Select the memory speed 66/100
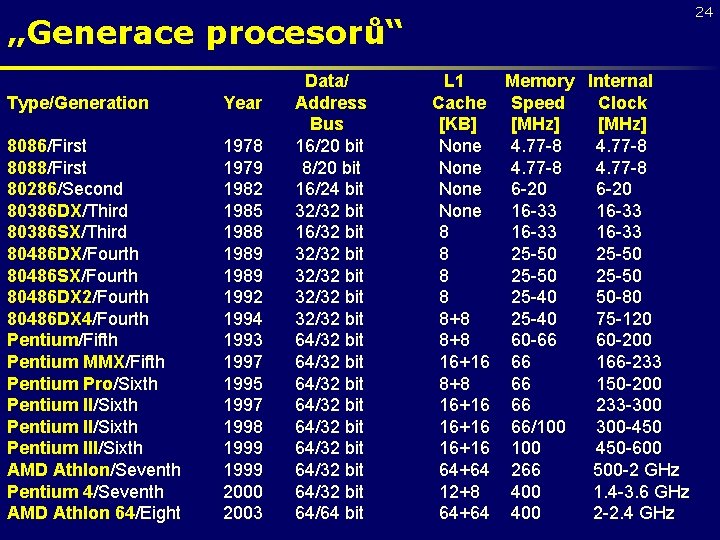This screenshot has width=720, height=540. 538,427
